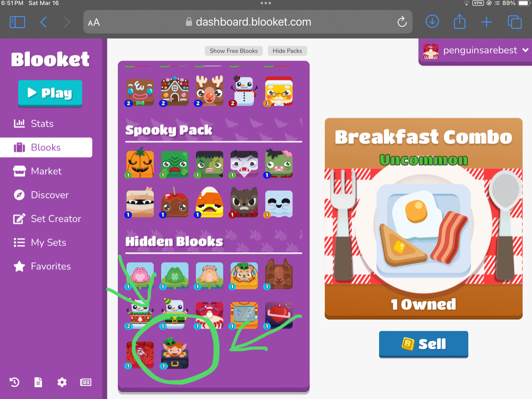The image size is (532, 399).
Task: Click the Play button
Action: (50, 93)
